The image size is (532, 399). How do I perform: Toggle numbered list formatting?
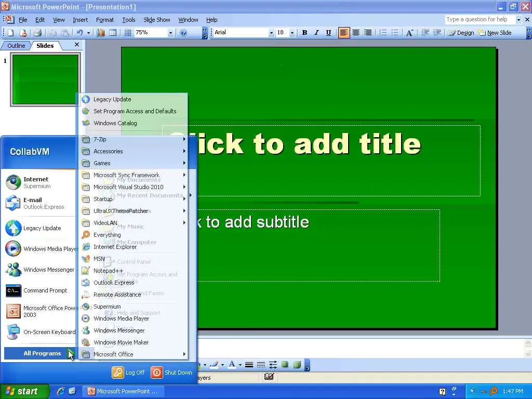383,33
